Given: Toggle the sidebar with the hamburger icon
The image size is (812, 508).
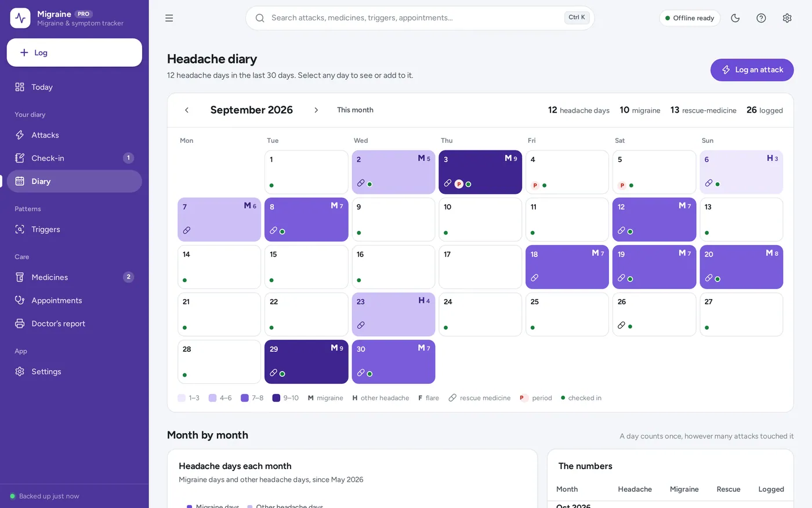Looking at the screenshot, I should coord(169,18).
